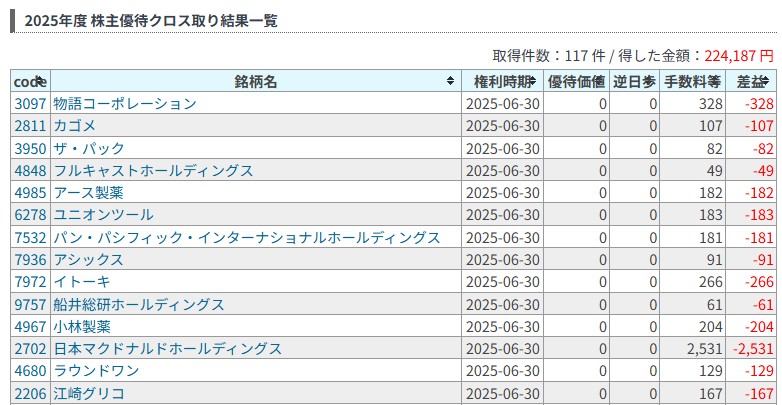This screenshot has width=782, height=405.
Task: Select total amount 224,187 円 text
Action: click(x=739, y=55)
